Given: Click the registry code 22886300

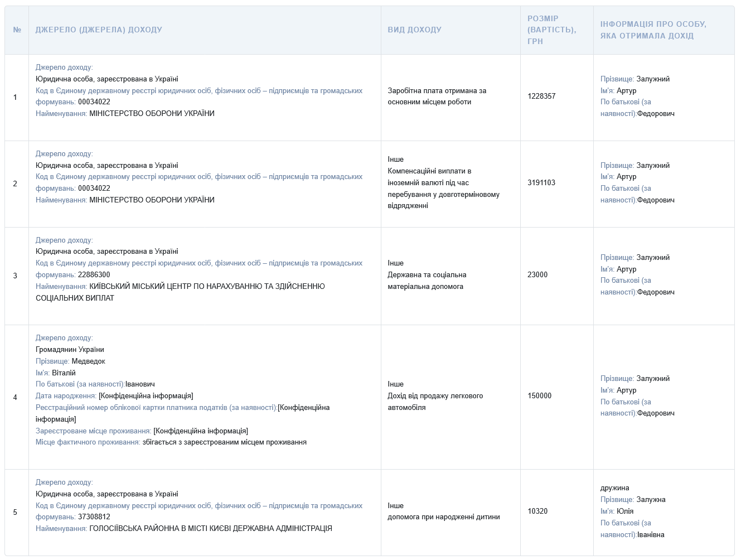Looking at the screenshot, I should pos(94,274).
